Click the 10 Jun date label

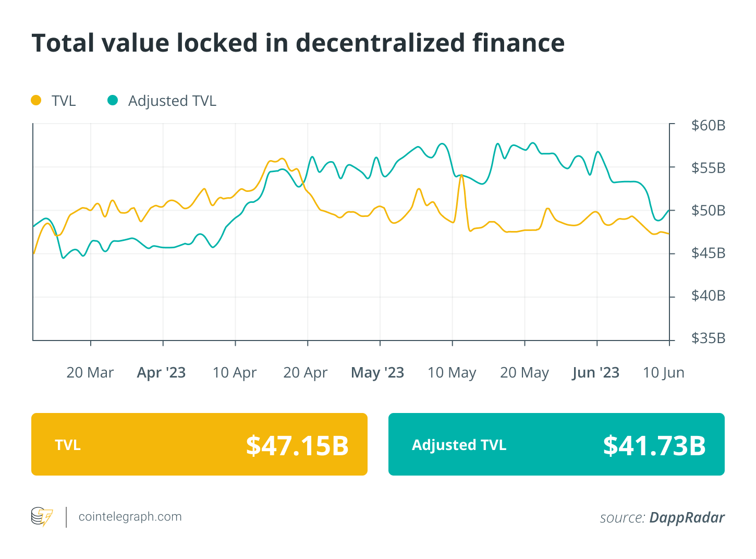pyautogui.click(x=663, y=373)
